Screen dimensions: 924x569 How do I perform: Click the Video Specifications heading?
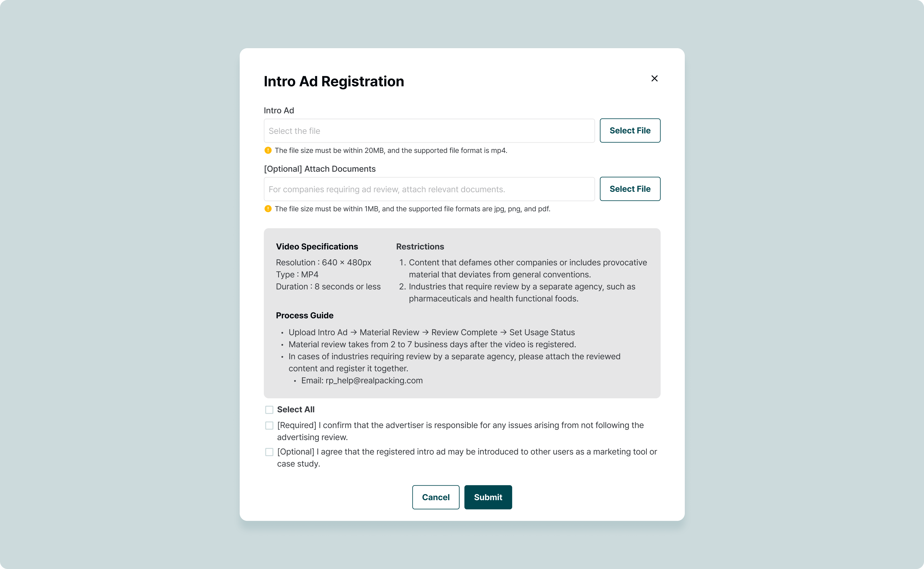(x=317, y=246)
